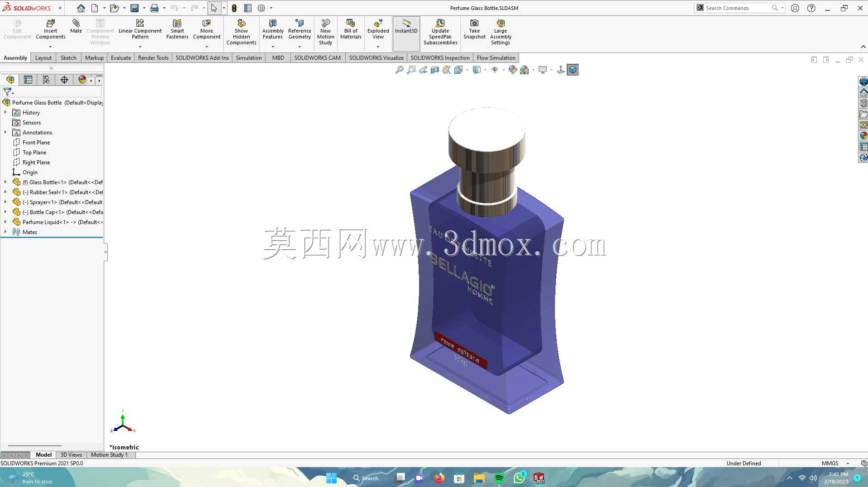Viewport: 868px width, 487px height.
Task: Create a New Motion Study
Action: click(x=326, y=32)
